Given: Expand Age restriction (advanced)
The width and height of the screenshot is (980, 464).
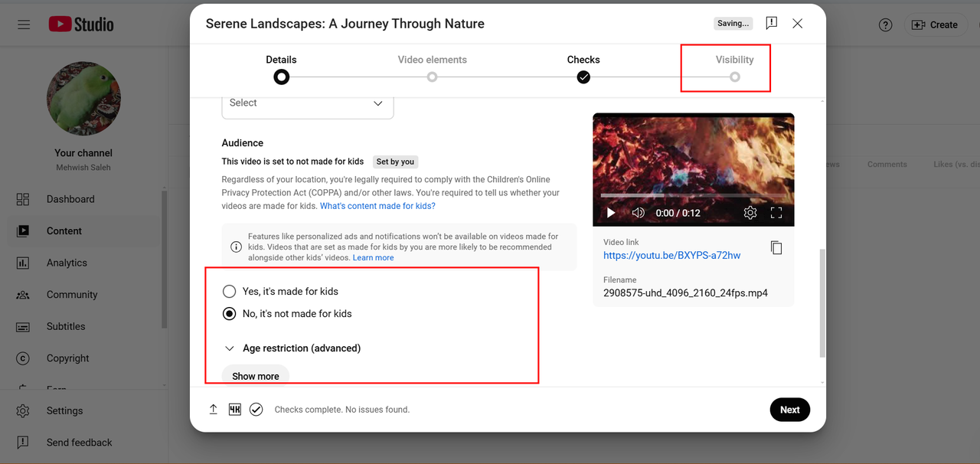Looking at the screenshot, I should click(292, 348).
